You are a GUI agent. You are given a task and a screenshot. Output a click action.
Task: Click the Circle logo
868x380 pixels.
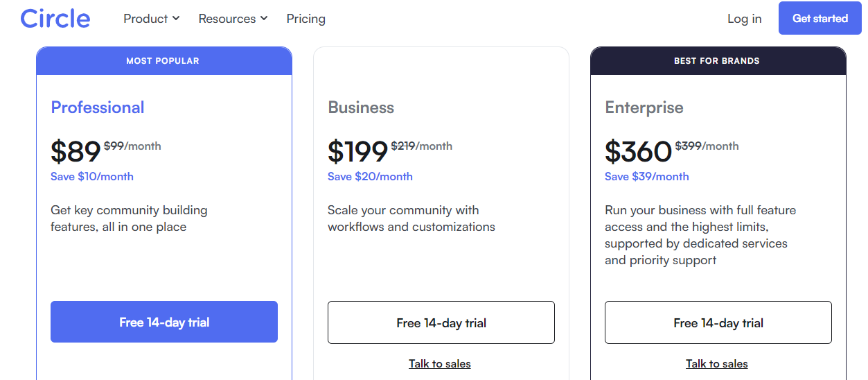pyautogui.click(x=55, y=18)
